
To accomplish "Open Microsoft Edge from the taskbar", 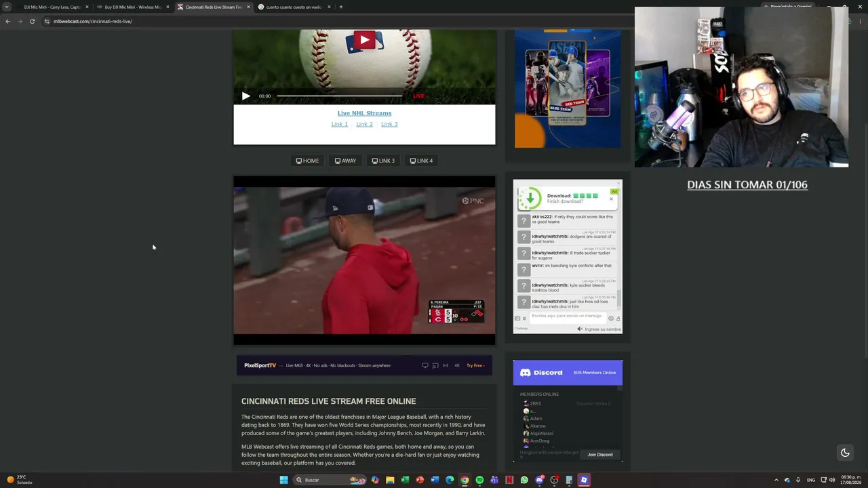I will (450, 480).
